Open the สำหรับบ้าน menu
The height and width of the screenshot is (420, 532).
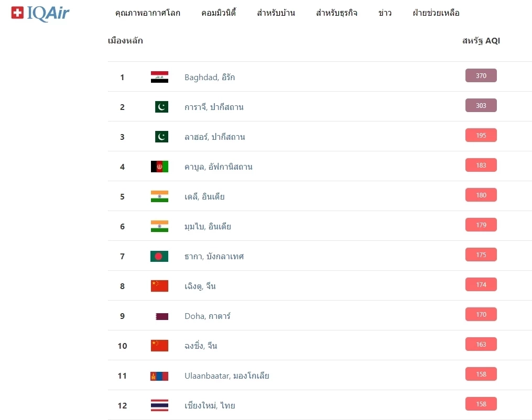click(x=276, y=13)
